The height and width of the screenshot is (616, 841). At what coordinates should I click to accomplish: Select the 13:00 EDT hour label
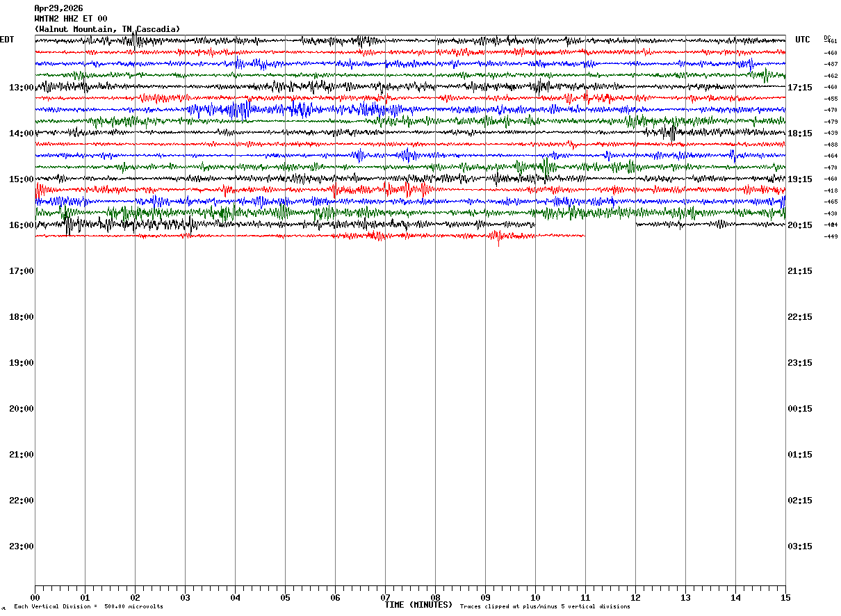22,88
